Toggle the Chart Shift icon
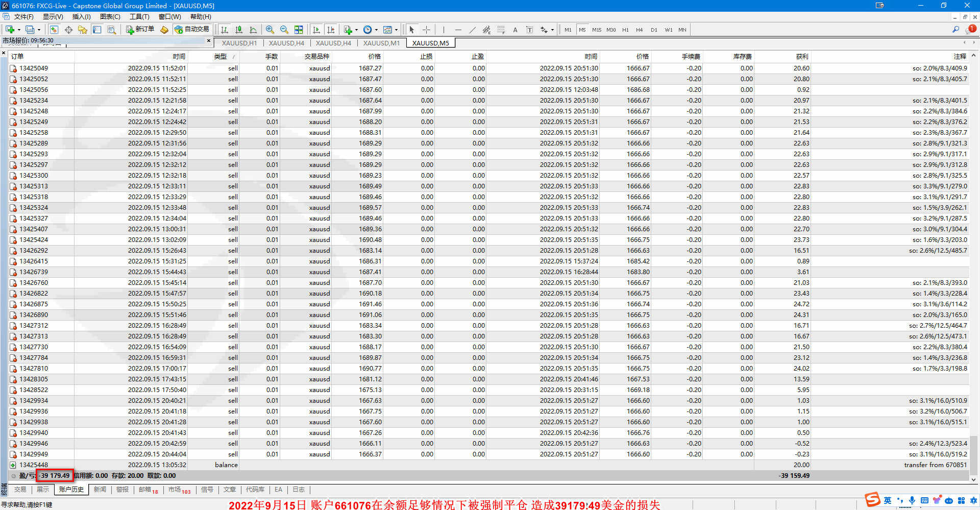The height and width of the screenshot is (510, 980). [331, 30]
